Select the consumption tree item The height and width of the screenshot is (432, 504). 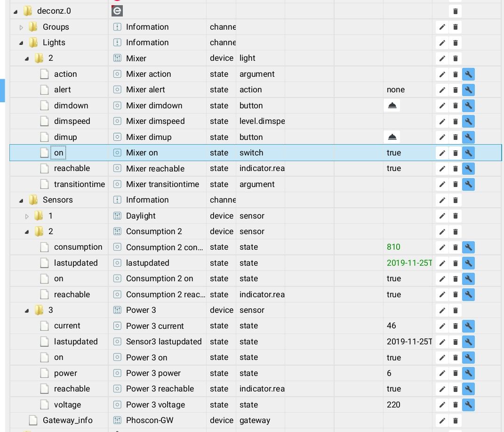(x=78, y=247)
